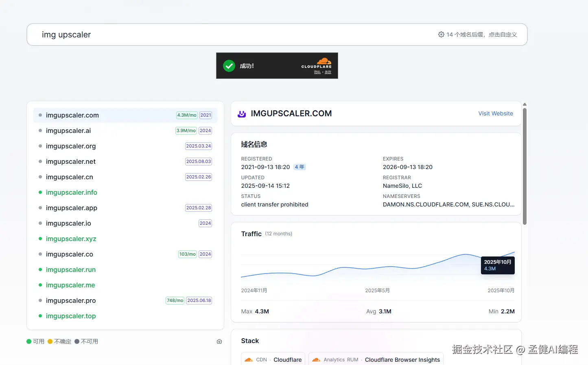This screenshot has width=588, height=365.
Task: Click the registrar name NameSilo, LLC
Action: [402, 186]
